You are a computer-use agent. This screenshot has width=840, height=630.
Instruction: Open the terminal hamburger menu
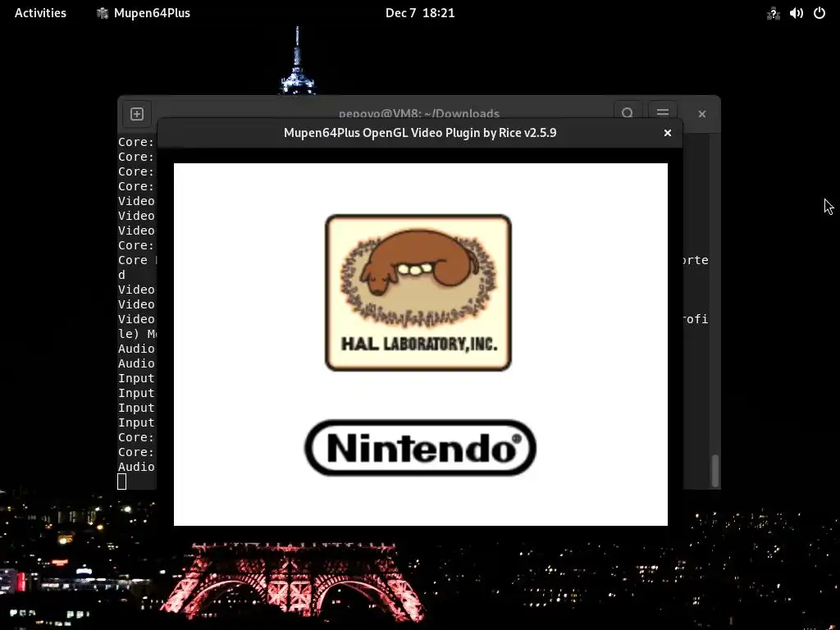coord(662,111)
